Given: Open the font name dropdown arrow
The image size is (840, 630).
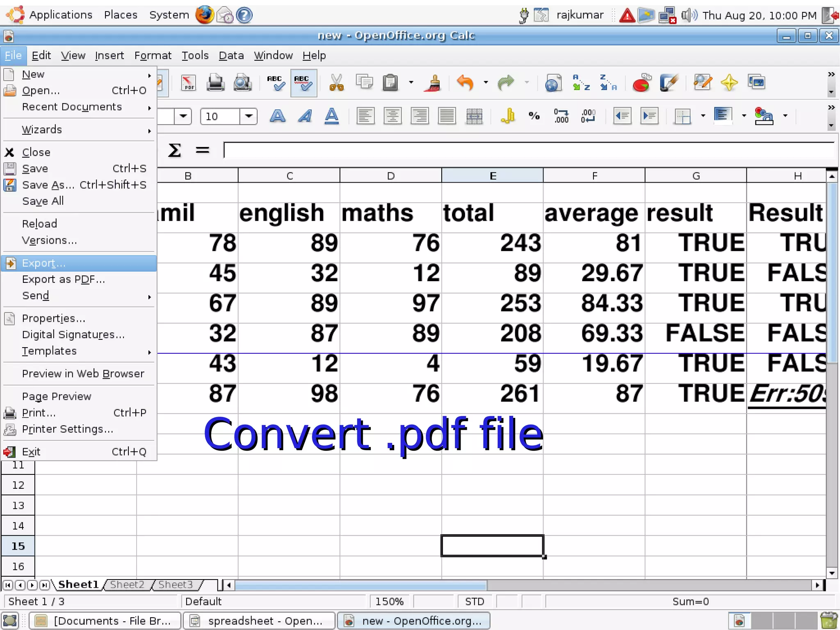Looking at the screenshot, I should (183, 117).
